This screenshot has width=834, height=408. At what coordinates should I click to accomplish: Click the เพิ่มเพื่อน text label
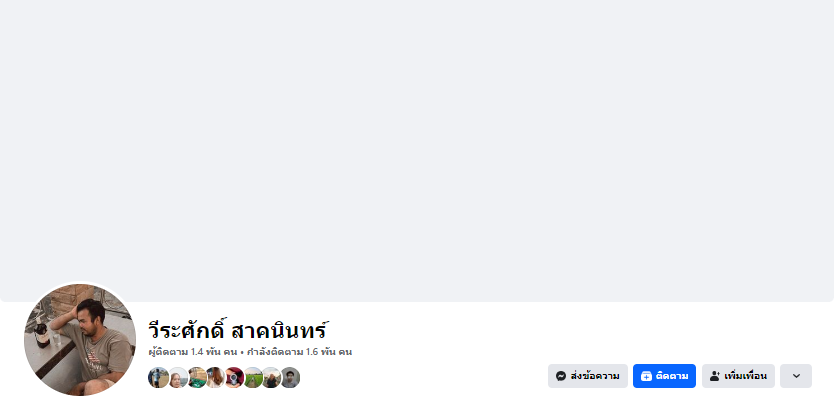click(745, 376)
